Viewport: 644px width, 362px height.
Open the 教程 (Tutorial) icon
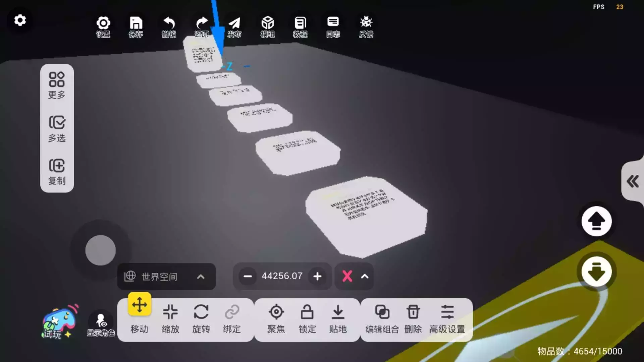[x=300, y=26]
